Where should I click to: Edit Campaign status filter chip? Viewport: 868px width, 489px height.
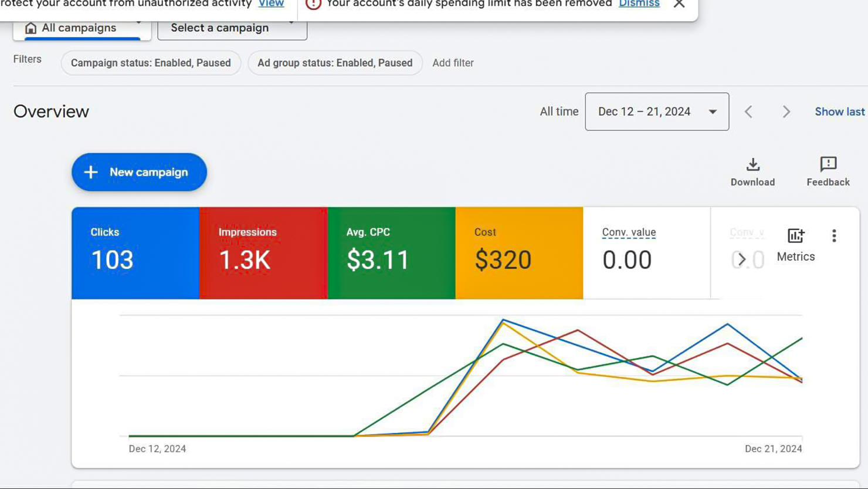151,63
